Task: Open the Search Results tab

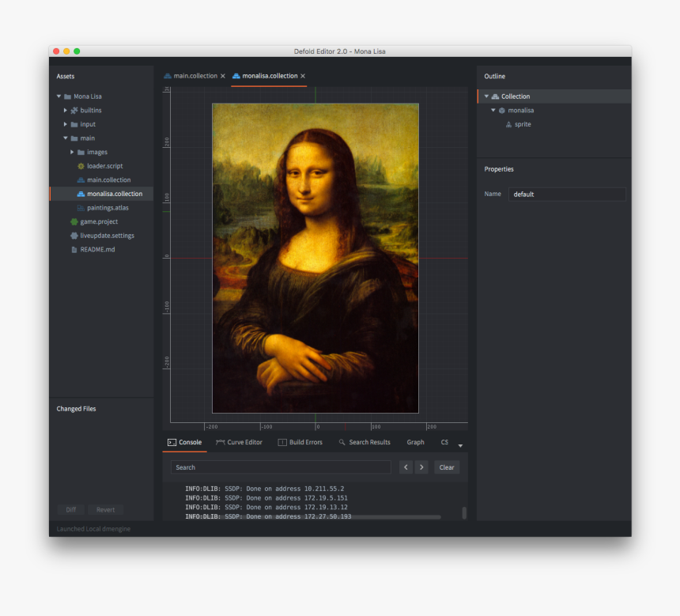Action: pyautogui.click(x=365, y=443)
